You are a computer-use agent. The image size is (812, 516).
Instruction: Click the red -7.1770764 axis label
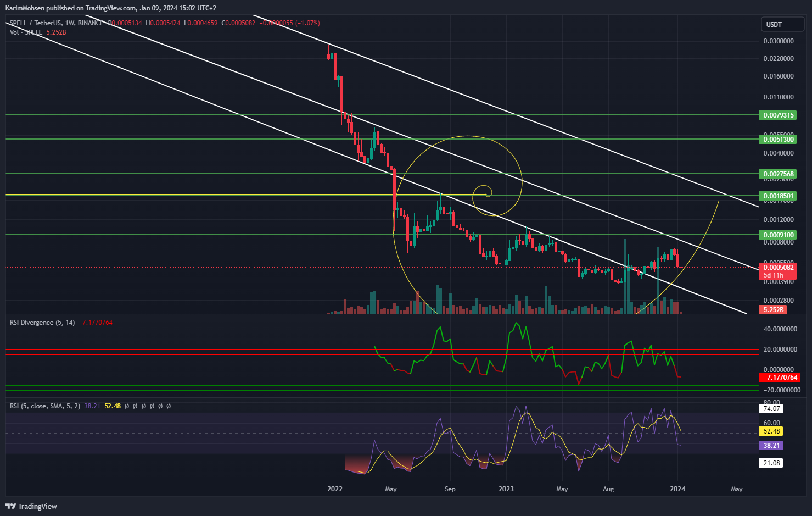pos(780,377)
